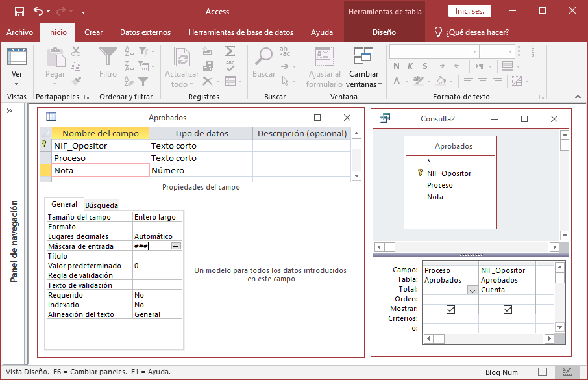Click the Totals sigma icon in Registros

point(230,51)
